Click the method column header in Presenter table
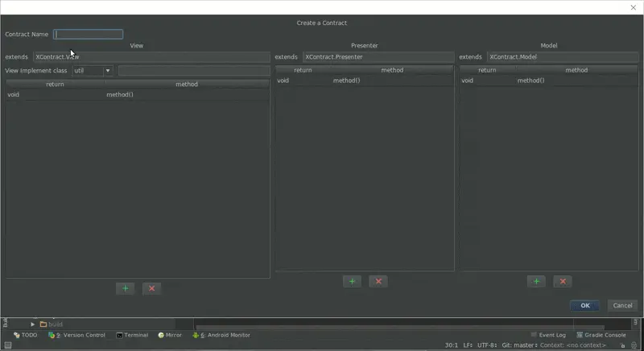Image resolution: width=644 pixels, height=351 pixels. (x=392, y=70)
